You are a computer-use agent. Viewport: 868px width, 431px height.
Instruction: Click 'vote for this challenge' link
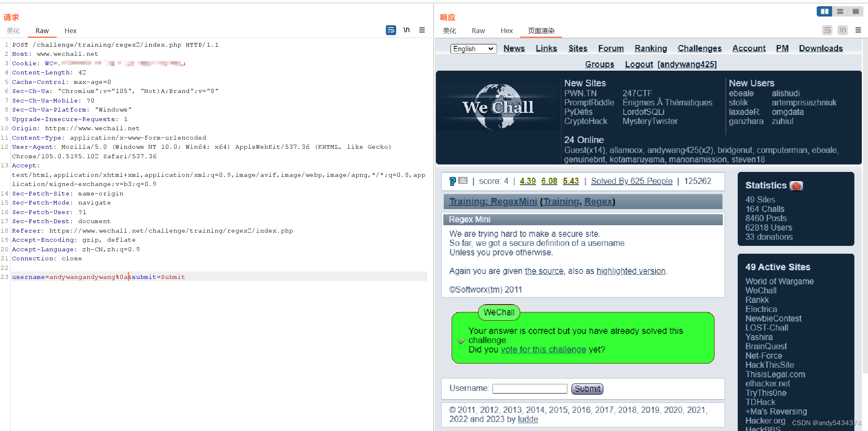[x=543, y=350]
